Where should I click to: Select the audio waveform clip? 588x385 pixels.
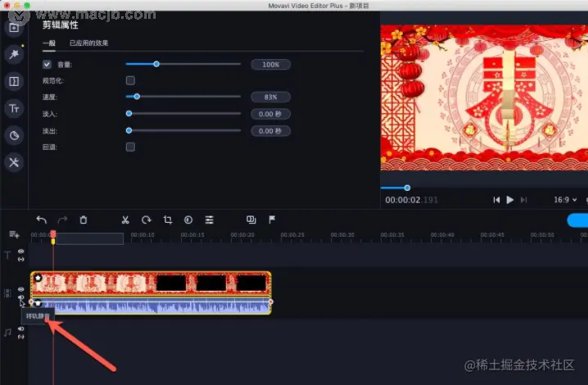(x=151, y=306)
